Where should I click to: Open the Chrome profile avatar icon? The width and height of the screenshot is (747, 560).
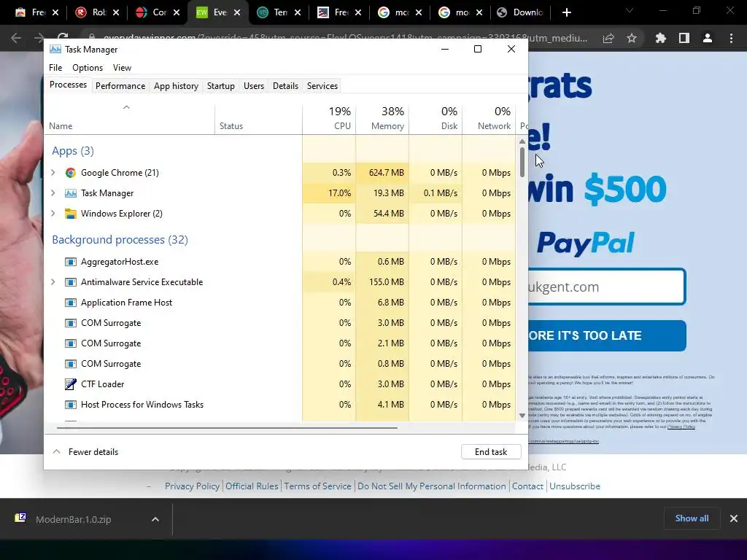(x=708, y=38)
